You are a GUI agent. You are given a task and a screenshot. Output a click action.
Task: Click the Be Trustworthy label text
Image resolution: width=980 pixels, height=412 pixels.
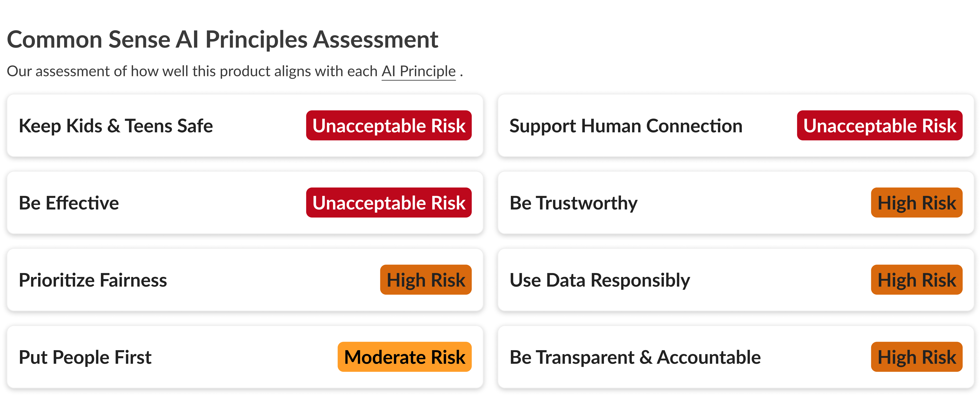click(573, 203)
